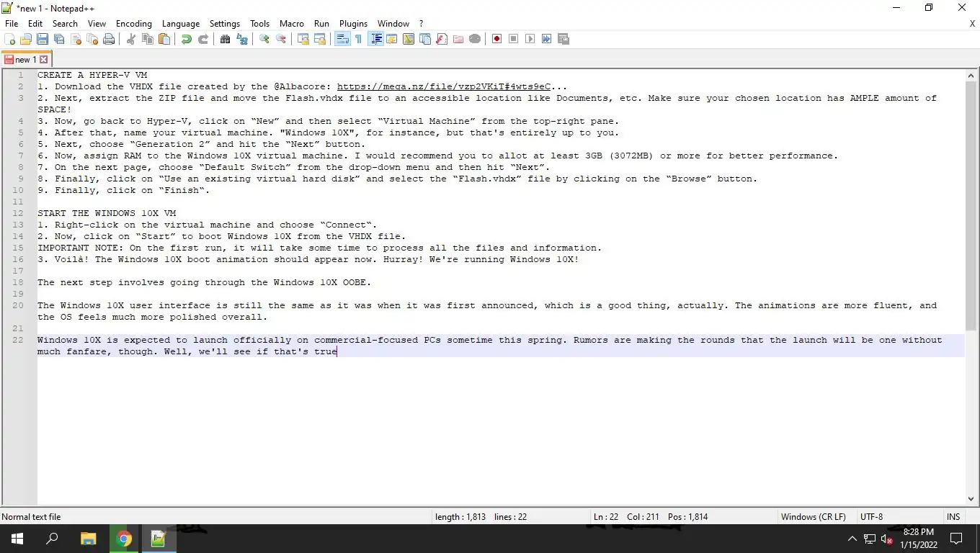The height and width of the screenshot is (553, 980).
Task: Open Google Chrome from the taskbar
Action: point(124,539)
